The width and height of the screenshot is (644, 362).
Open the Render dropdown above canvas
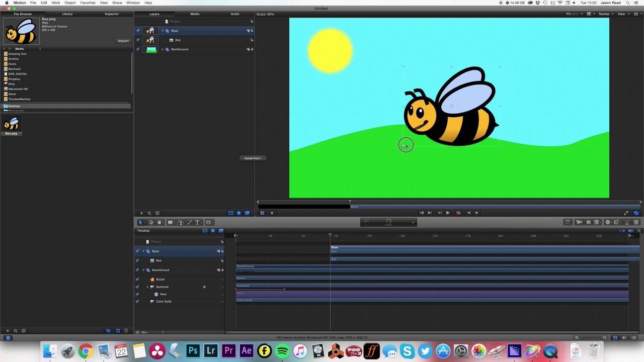click(605, 14)
